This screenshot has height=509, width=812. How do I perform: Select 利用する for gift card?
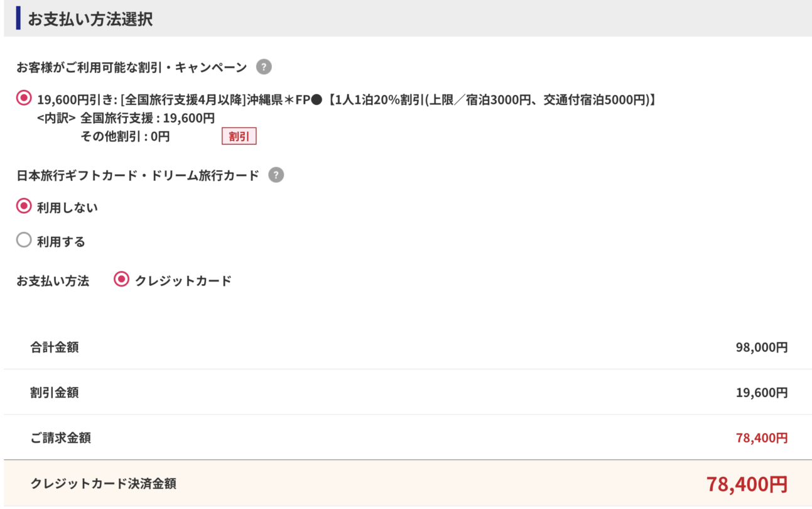(x=24, y=240)
